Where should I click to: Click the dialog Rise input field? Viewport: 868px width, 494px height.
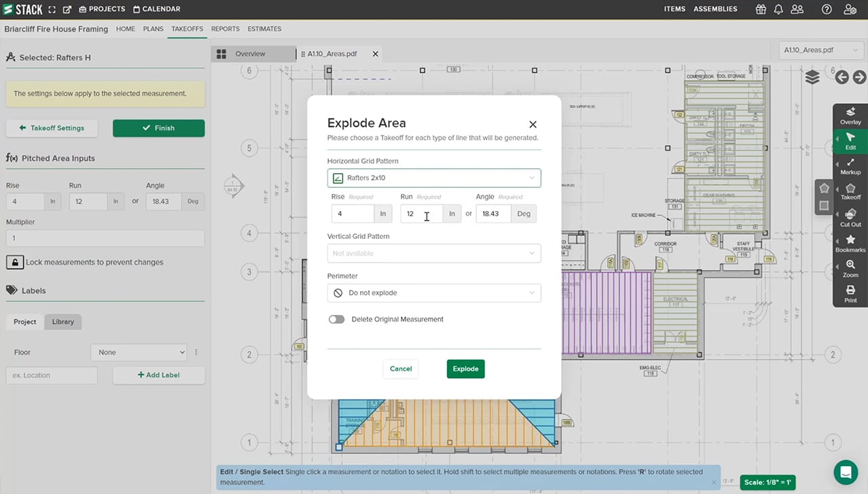(x=353, y=214)
